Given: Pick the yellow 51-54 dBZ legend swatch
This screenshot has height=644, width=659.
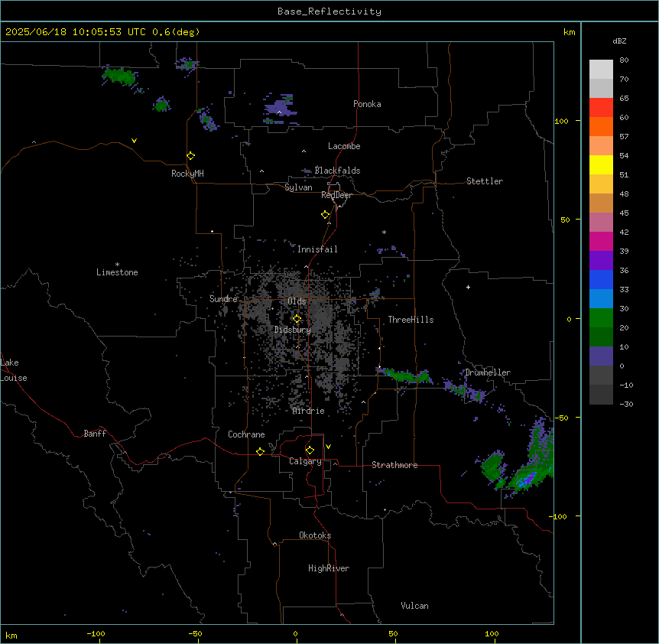Looking at the screenshot, I should tap(601, 164).
